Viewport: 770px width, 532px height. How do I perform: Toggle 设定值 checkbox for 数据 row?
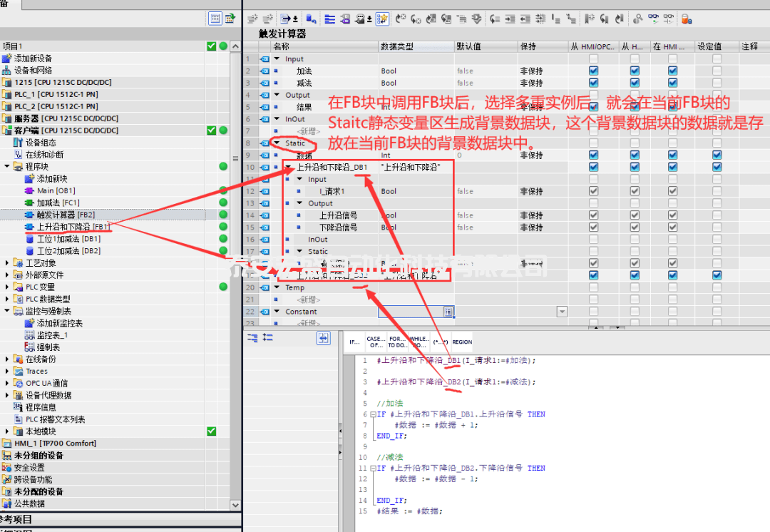point(717,155)
